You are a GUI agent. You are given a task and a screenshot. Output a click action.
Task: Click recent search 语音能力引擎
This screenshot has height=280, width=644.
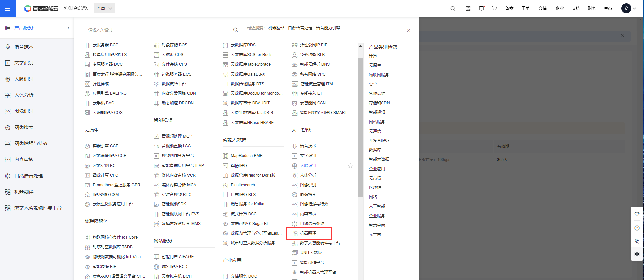[x=328, y=28]
